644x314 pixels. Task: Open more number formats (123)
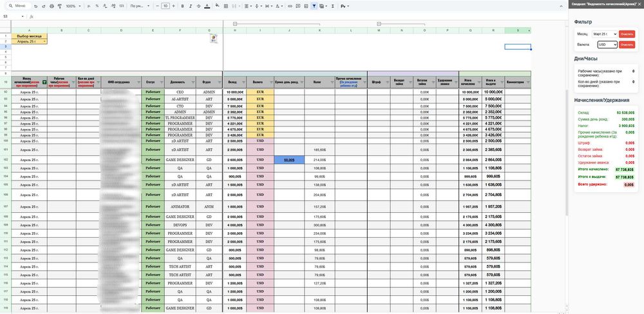point(121,6)
